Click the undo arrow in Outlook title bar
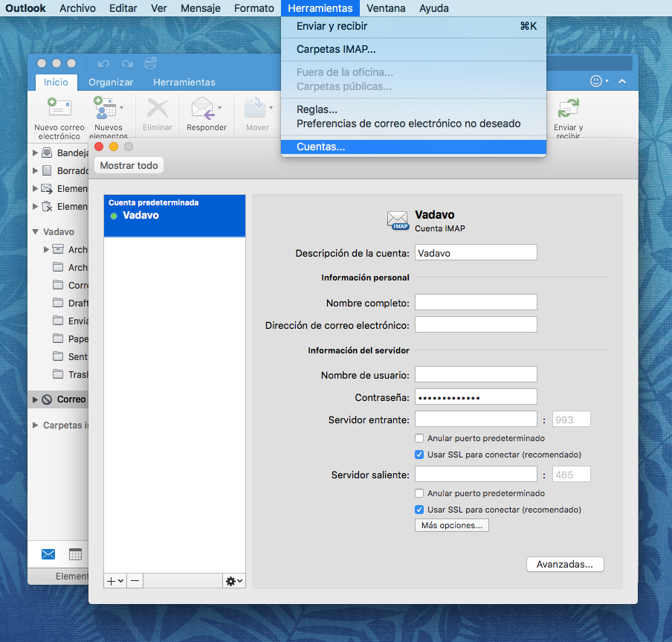Viewport: 672px width, 642px height. point(103,64)
